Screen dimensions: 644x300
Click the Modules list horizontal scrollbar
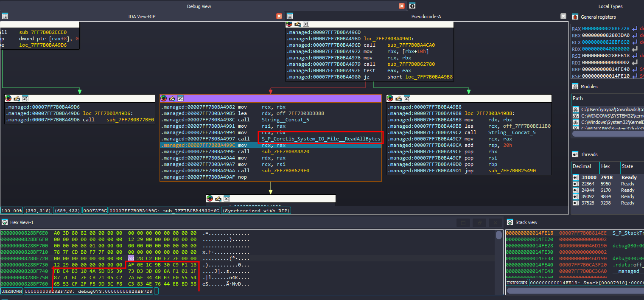(x=607, y=134)
